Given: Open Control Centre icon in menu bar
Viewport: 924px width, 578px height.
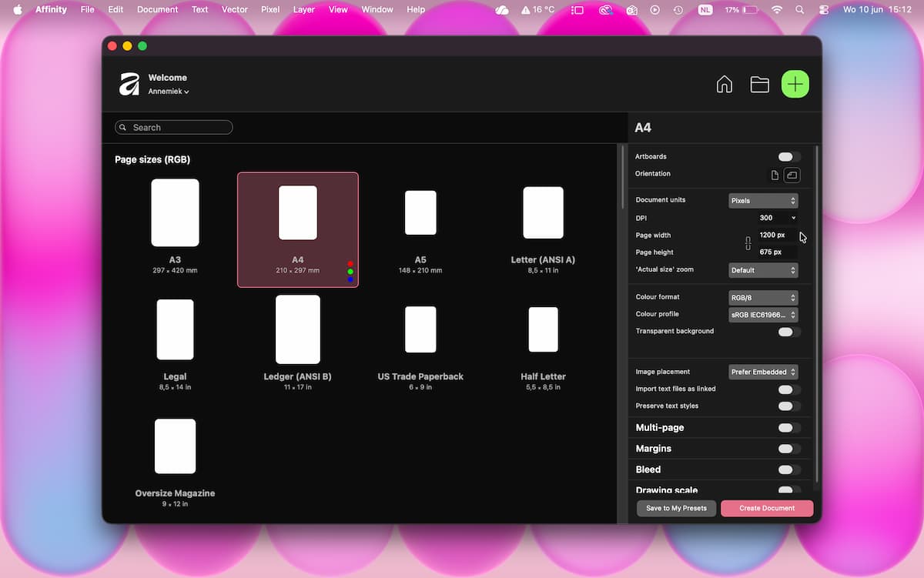Looking at the screenshot, I should (x=823, y=10).
